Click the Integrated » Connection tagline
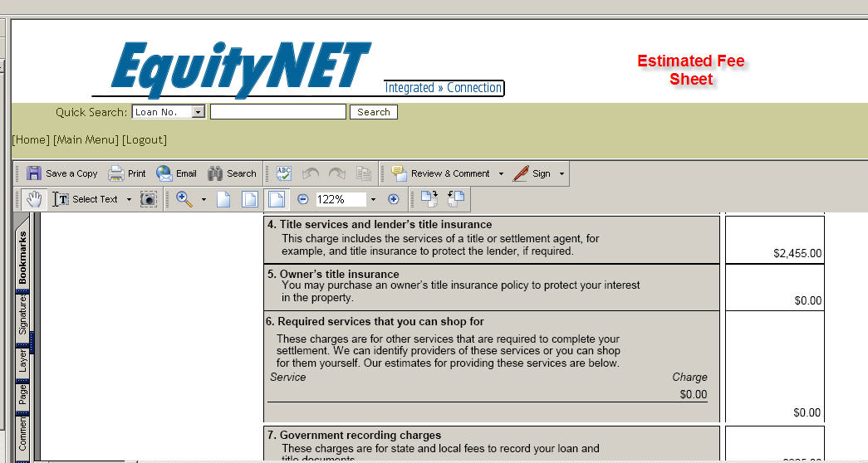The image size is (868, 463). coord(444,88)
